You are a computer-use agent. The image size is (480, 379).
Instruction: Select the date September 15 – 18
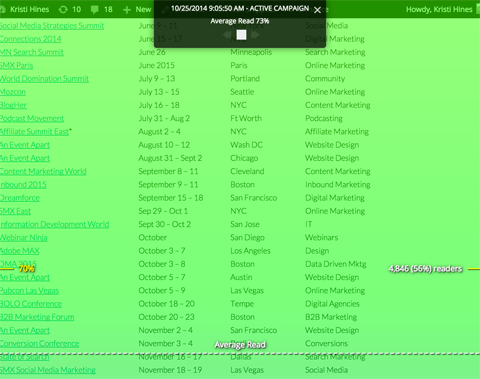tap(171, 198)
